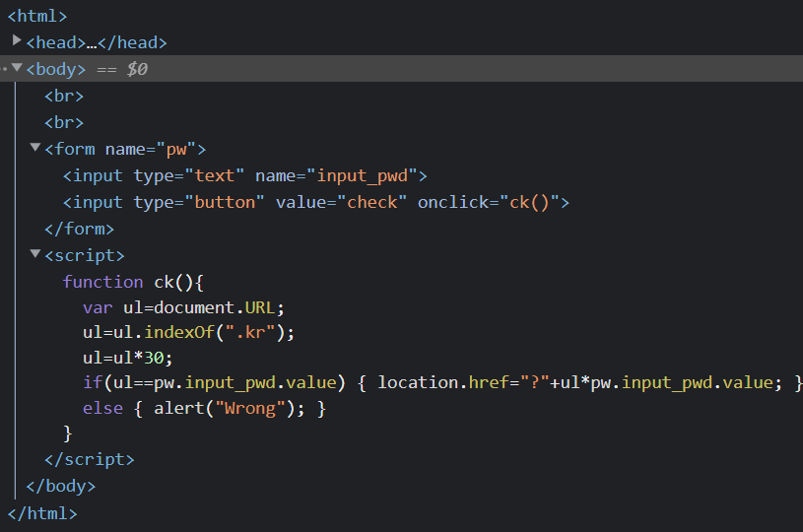Collapse the form name="pw" node
This screenshot has width=803, height=532.
34,148
